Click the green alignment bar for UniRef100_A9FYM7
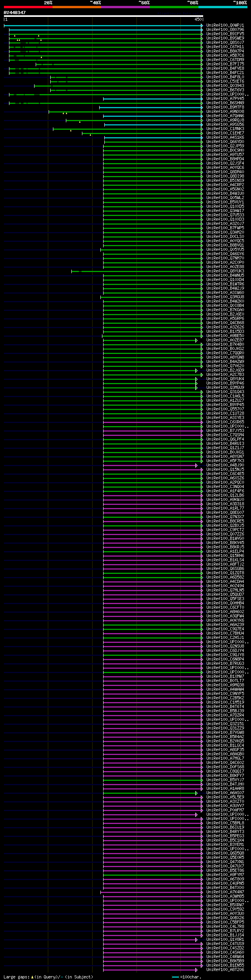Viewport: 251px width, 980px height. pyautogui.click(x=153, y=875)
